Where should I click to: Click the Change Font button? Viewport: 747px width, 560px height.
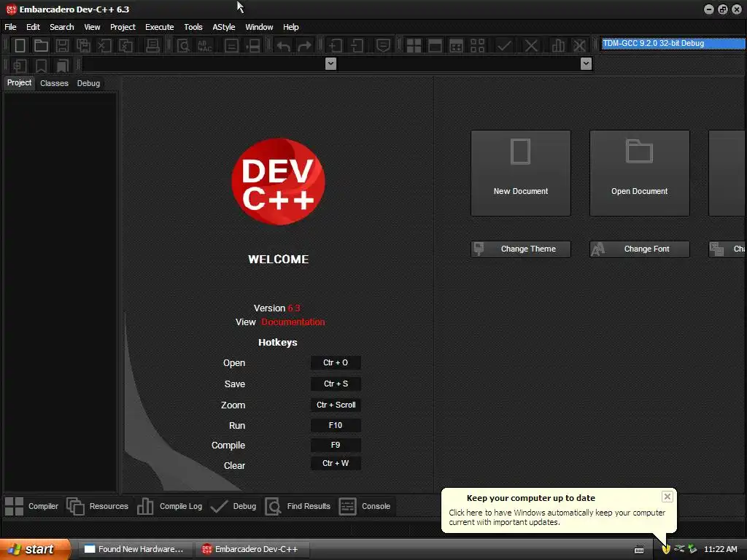(639, 249)
